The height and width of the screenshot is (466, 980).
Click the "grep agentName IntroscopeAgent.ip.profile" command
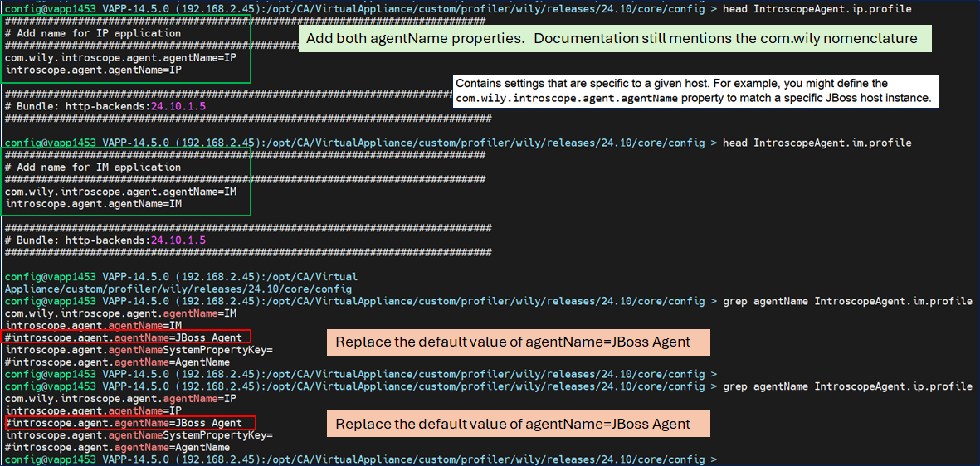(847, 386)
